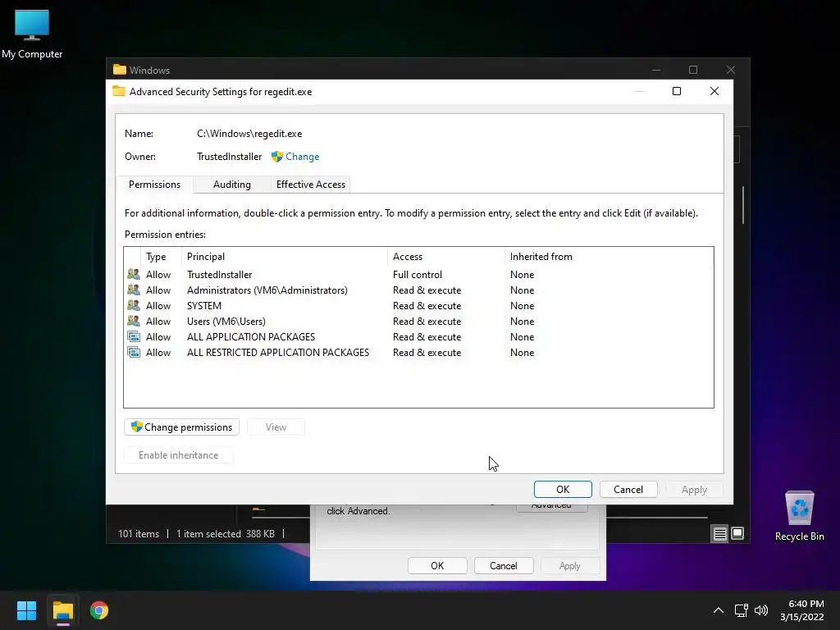This screenshot has width=840, height=630.
Task: Sort entries by Principal column header
Action: [285, 257]
